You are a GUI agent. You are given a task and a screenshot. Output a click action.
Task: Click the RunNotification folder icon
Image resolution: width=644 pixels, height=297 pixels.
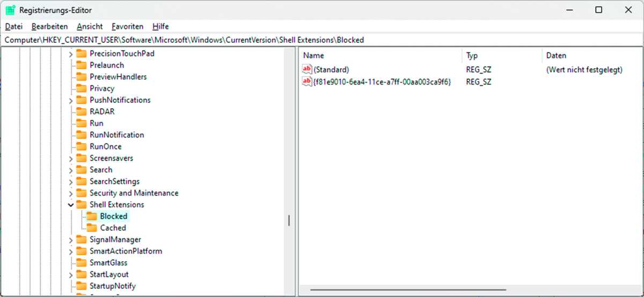click(x=81, y=135)
